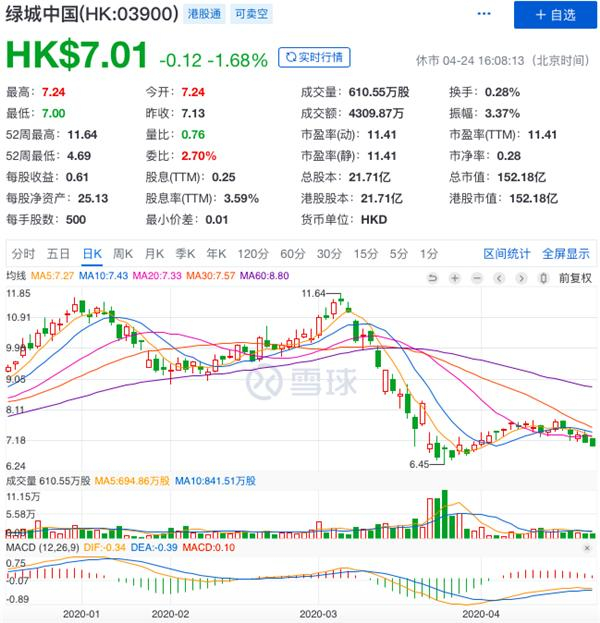The height and width of the screenshot is (623, 600).
Task: Click the 52周最高 value 11.64
Action: click(82, 135)
